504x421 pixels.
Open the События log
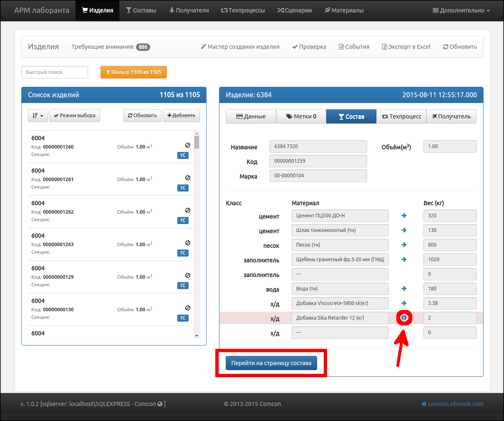pyautogui.click(x=354, y=47)
